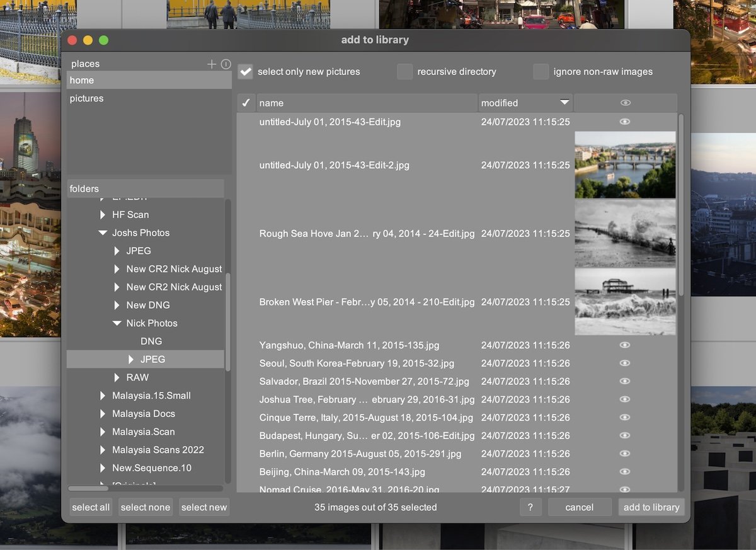Image resolution: width=756 pixels, height=550 pixels.
Task: Open the places info icon
Action: click(226, 63)
